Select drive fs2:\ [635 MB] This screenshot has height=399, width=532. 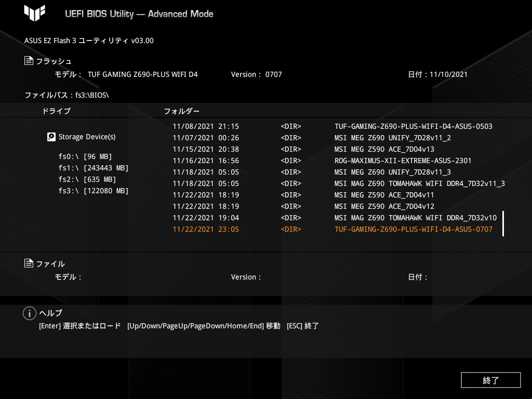coord(87,179)
